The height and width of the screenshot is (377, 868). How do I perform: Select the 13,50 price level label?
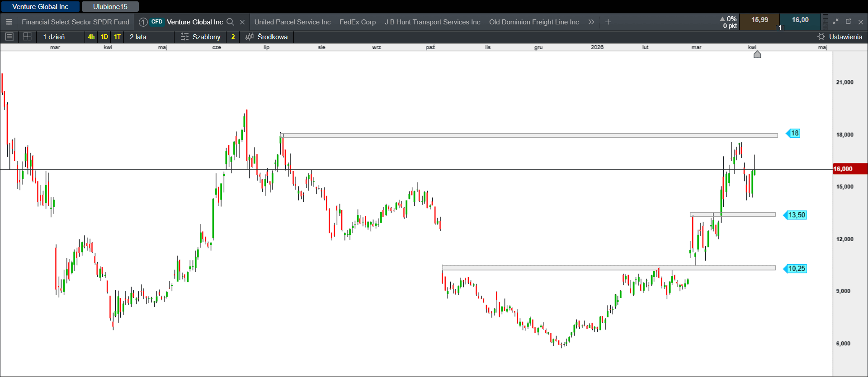pyautogui.click(x=797, y=215)
